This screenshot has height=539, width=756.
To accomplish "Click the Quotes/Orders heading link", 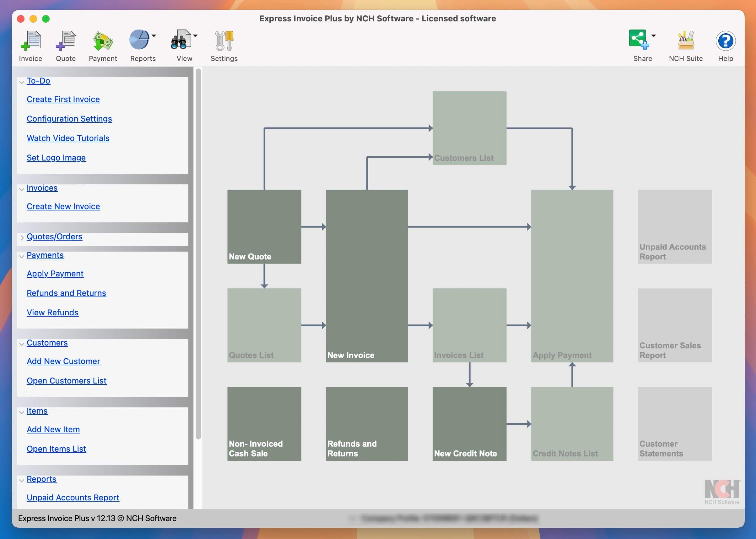I will pos(55,236).
